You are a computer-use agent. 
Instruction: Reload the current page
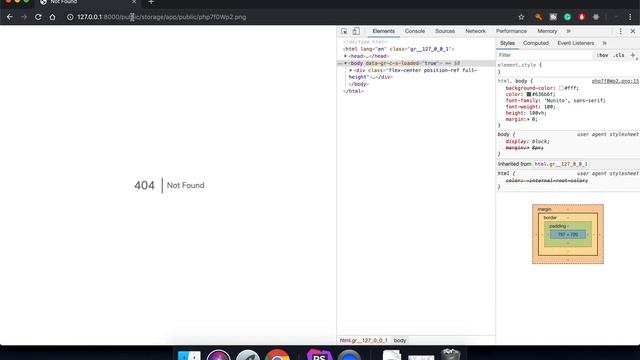pos(38,17)
